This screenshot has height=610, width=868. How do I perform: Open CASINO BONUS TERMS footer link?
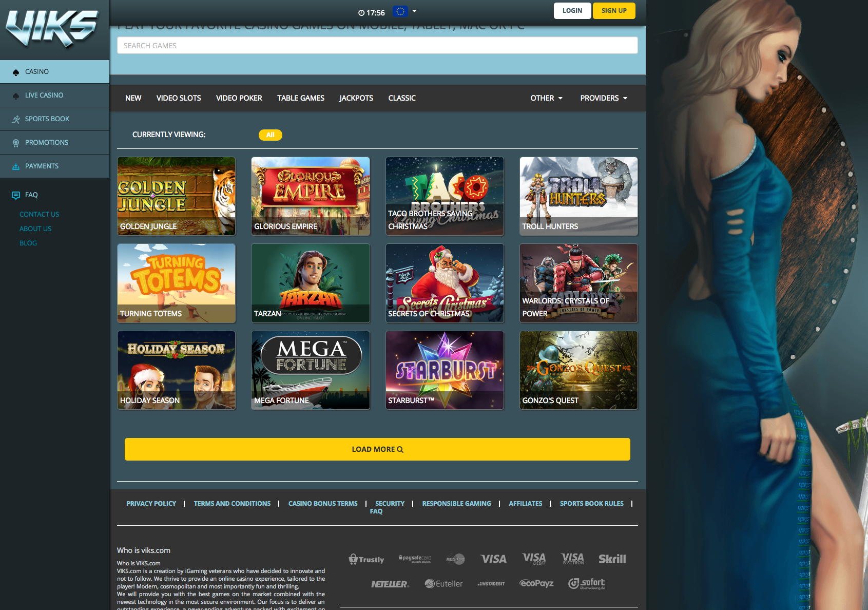[x=323, y=504]
